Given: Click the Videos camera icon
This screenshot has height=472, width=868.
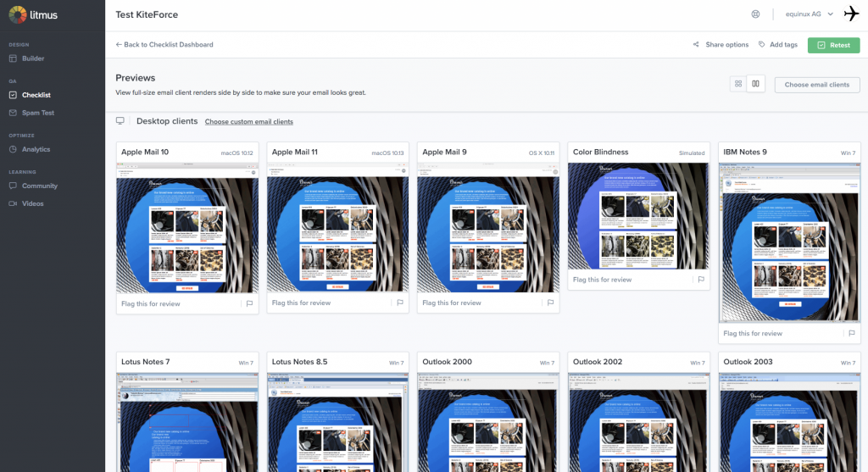Looking at the screenshot, I should (x=13, y=203).
